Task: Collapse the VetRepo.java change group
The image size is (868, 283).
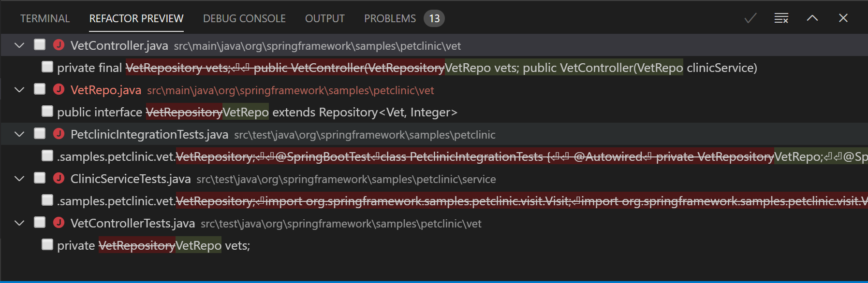Action: tap(19, 89)
